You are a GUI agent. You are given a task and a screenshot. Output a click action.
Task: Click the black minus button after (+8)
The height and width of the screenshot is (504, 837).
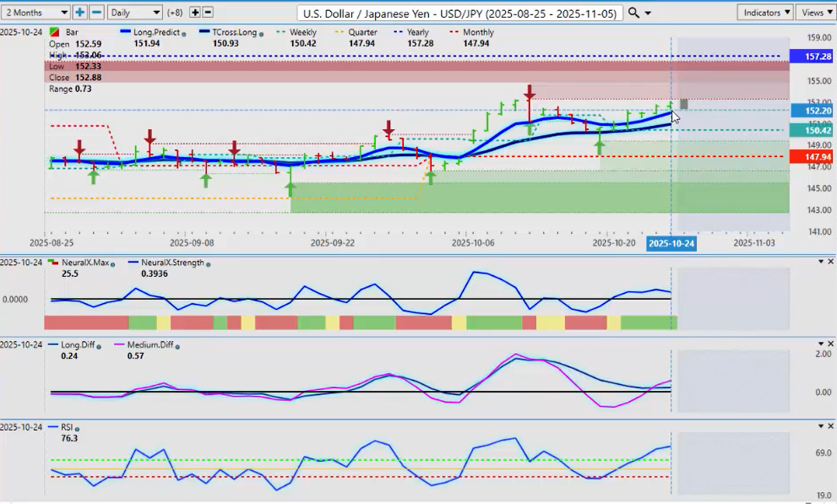coord(209,13)
